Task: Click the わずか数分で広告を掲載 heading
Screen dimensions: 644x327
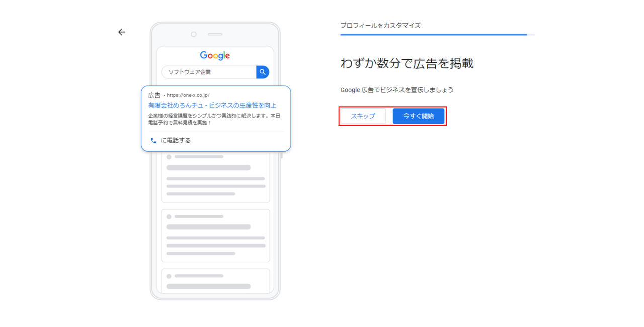Action: [407, 64]
